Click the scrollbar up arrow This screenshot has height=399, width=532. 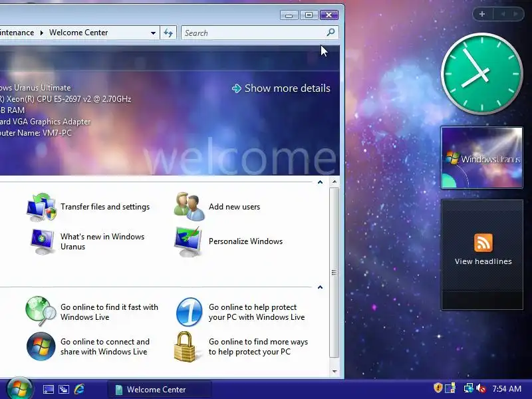pyautogui.click(x=334, y=182)
